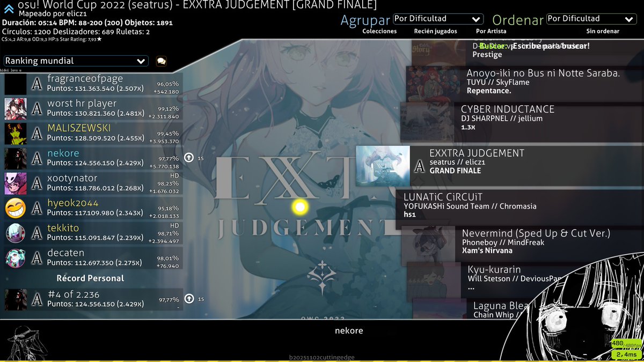Click xootynator's avatar

click(16, 183)
